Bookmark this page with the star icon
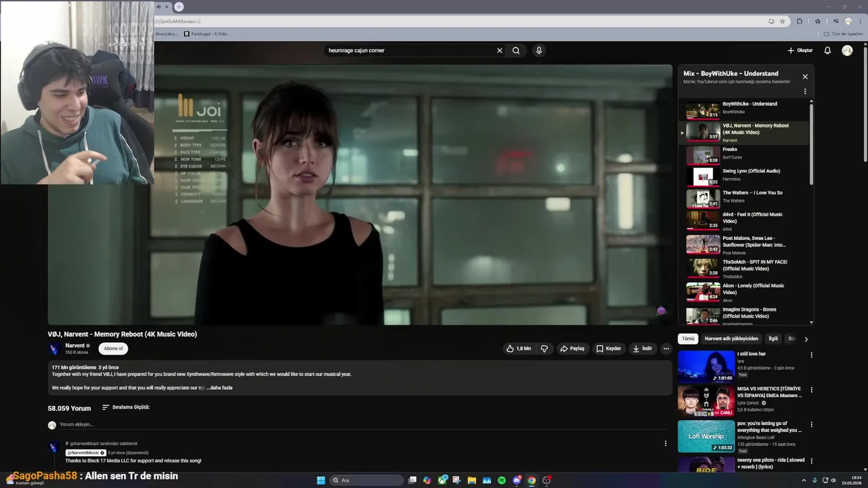Image resolution: width=868 pixels, height=488 pixels. 783,21
